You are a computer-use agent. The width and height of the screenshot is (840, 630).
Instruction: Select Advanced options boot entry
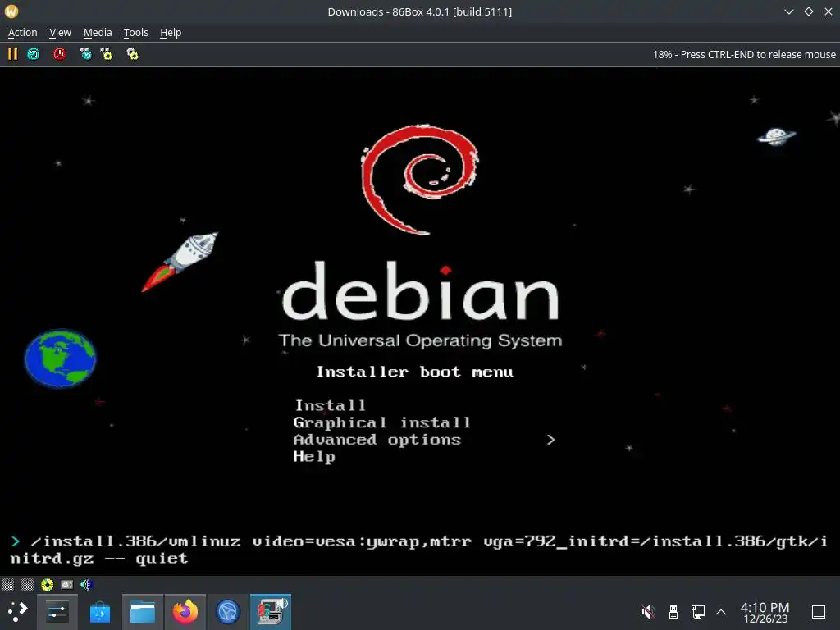pos(377,440)
